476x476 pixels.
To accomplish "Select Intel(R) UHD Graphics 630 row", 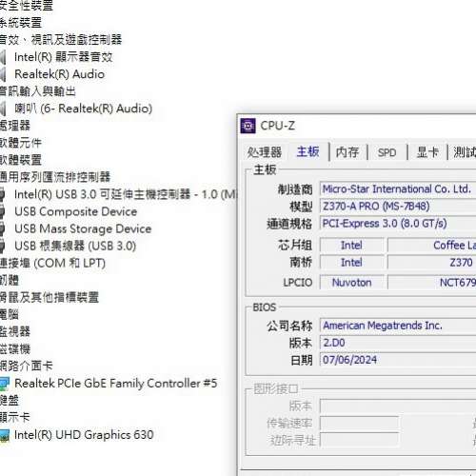I will 84,435.
